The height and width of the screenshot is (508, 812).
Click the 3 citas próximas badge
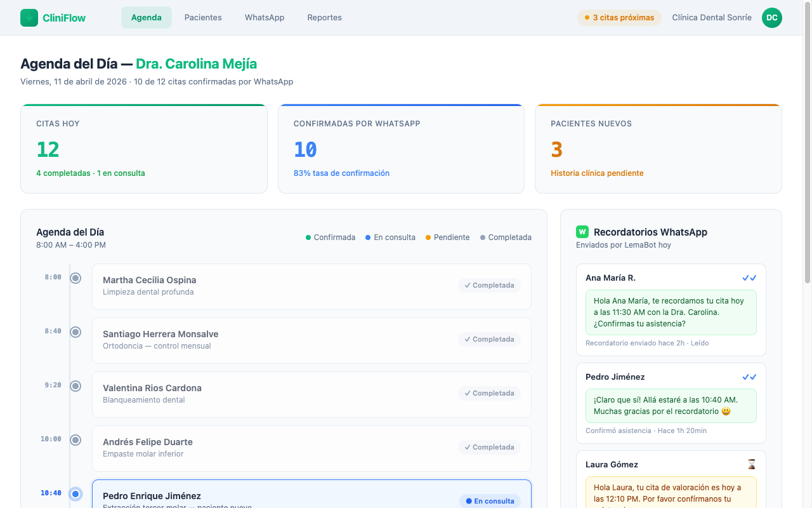[619, 17]
